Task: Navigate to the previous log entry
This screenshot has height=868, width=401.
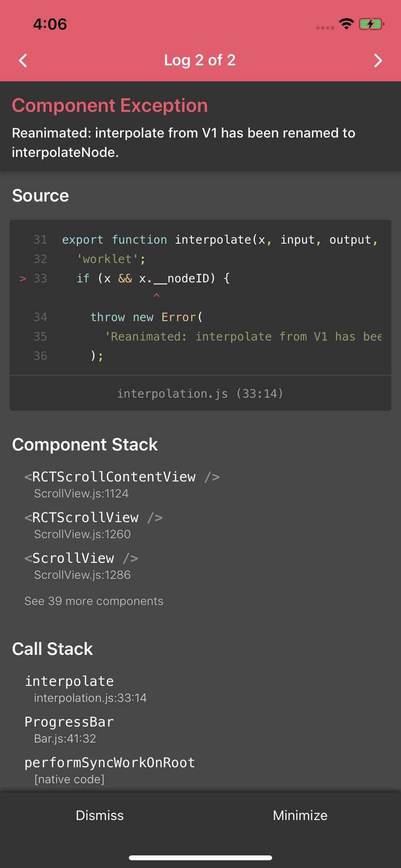Action: click(22, 61)
